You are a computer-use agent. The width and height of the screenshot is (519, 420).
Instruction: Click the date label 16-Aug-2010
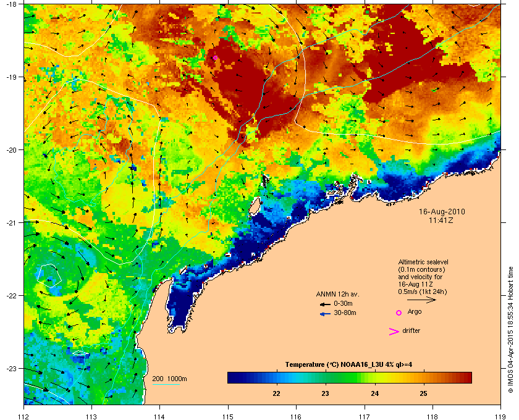442,211
